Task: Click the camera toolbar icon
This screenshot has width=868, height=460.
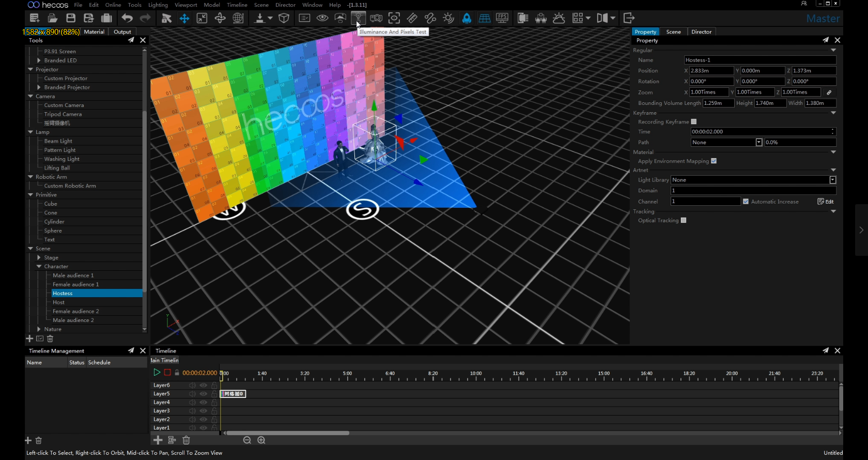Action: tap(376, 18)
